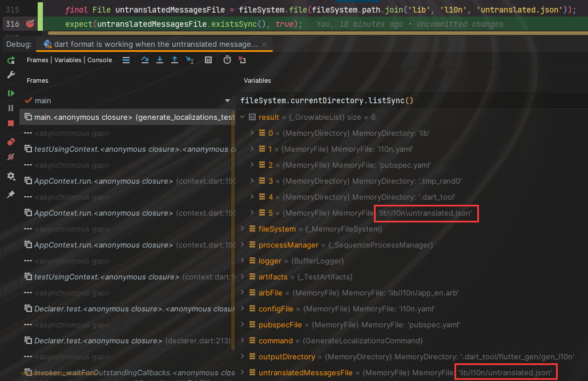Expand the processManager variable
The image size is (588, 381).
(243, 245)
